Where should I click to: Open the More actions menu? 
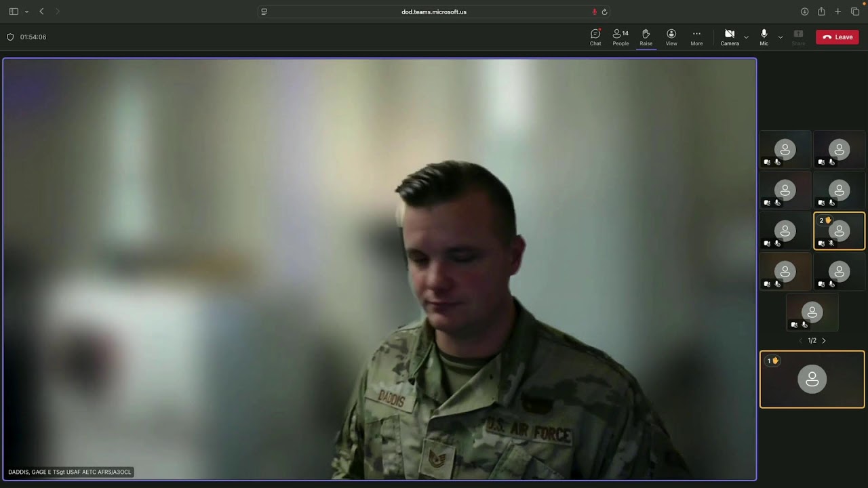pos(696,37)
